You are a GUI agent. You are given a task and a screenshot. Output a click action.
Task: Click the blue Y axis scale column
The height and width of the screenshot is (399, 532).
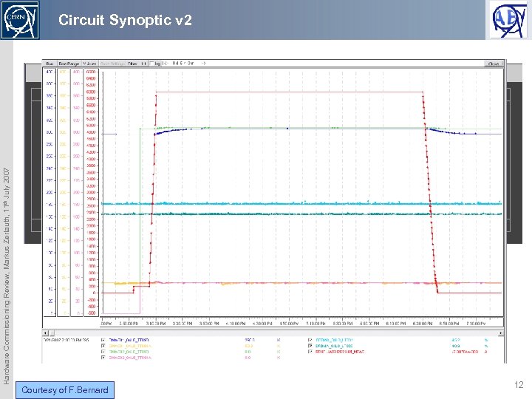[50, 192]
